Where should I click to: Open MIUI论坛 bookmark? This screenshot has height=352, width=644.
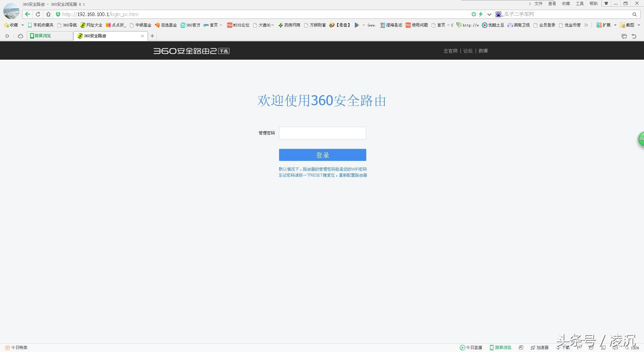[238, 25]
